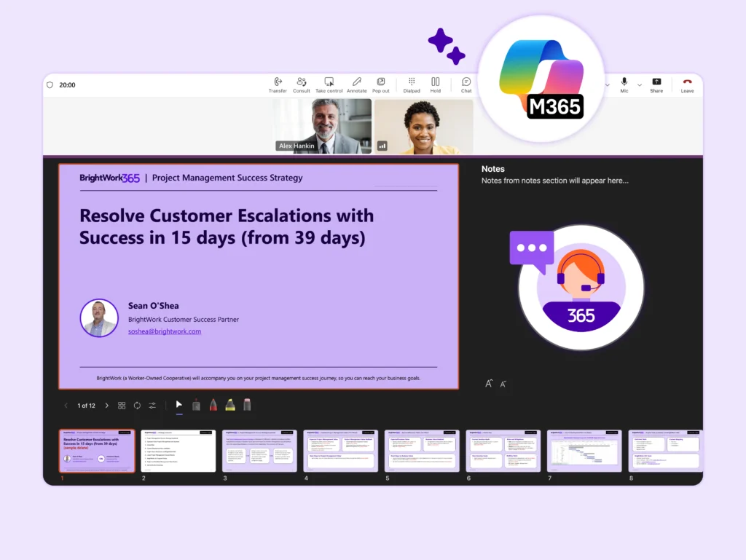Pop out the shared content
The image size is (746, 560).
[380, 84]
